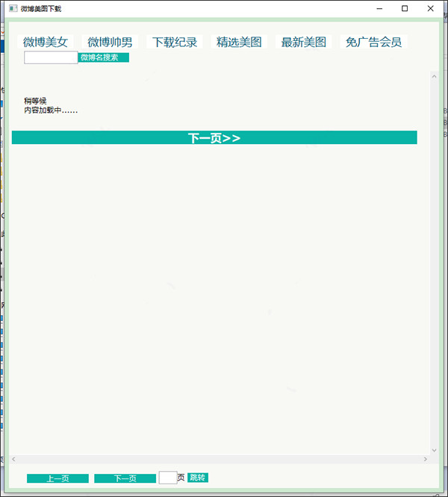
Task: Go to the 最新美图 tab
Action: pyautogui.click(x=304, y=42)
